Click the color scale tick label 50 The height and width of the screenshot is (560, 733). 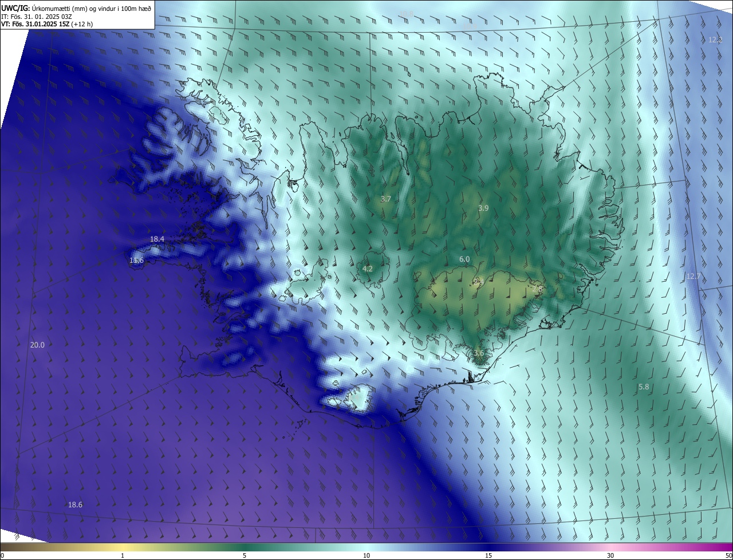[728, 556]
